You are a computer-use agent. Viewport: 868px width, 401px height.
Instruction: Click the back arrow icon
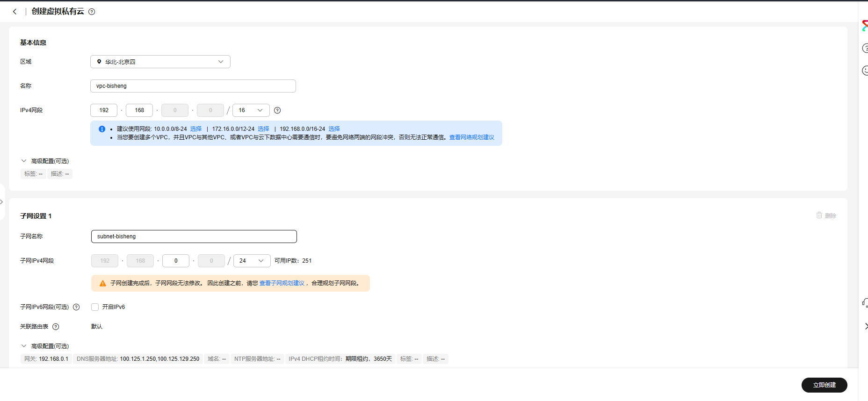point(14,12)
